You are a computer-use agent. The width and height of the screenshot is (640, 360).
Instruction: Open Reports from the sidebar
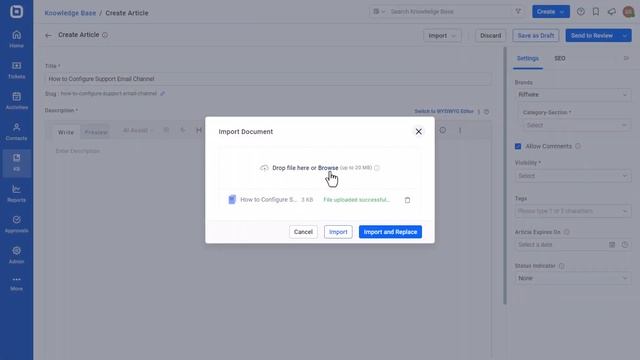(x=16, y=193)
